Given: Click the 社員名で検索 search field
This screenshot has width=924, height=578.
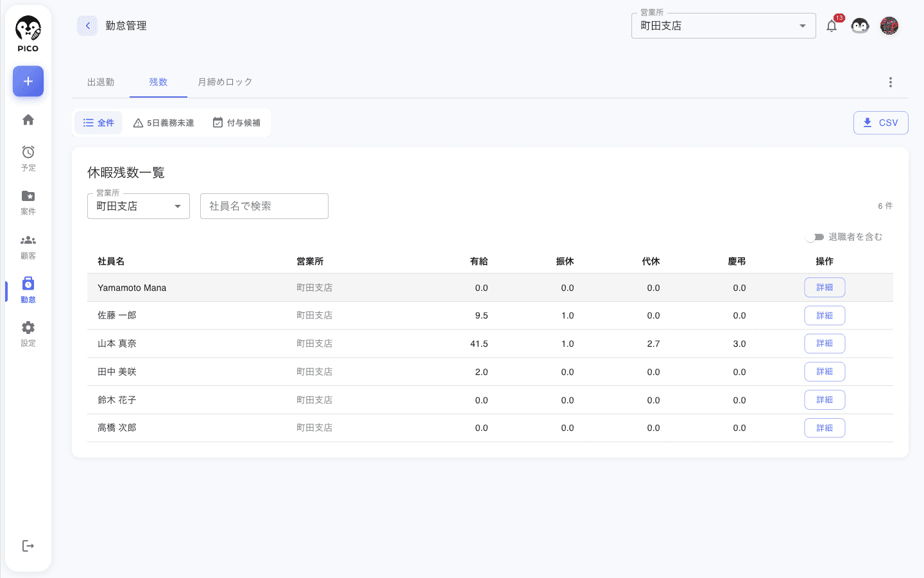Looking at the screenshot, I should coord(264,206).
